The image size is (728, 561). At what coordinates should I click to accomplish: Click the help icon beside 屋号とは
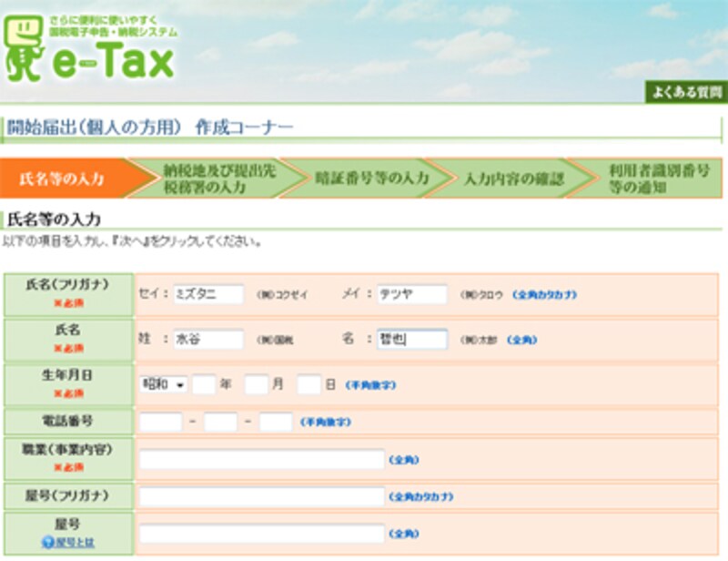[x=47, y=543]
